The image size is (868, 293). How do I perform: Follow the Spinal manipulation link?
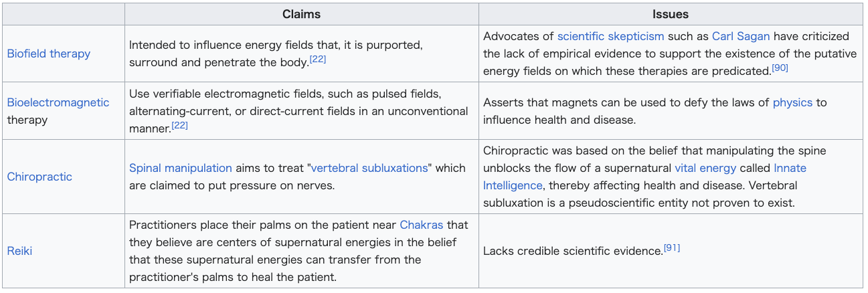pos(181,168)
